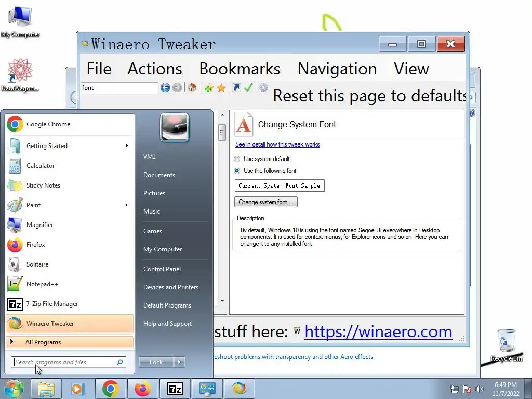Switch to Control Panel taskbar button
The width and height of the screenshot is (532, 399).
(207, 389)
